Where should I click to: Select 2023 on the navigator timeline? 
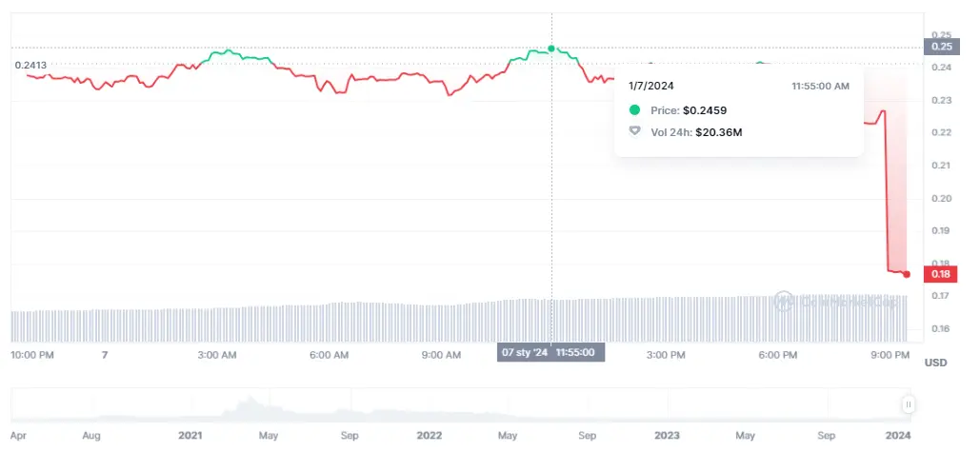(x=667, y=435)
